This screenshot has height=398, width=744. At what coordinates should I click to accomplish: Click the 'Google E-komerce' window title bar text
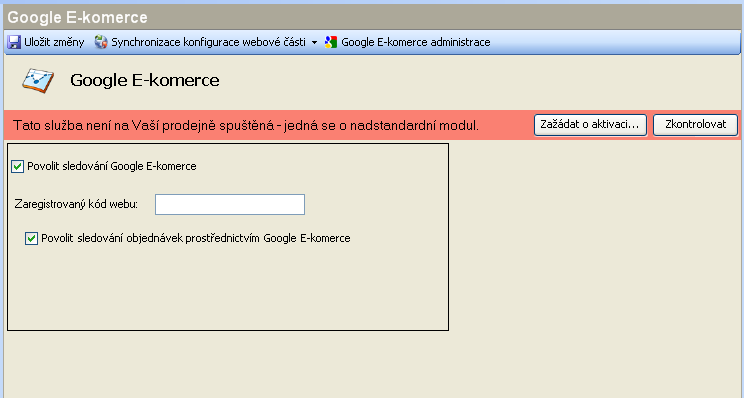pyautogui.click(x=78, y=18)
